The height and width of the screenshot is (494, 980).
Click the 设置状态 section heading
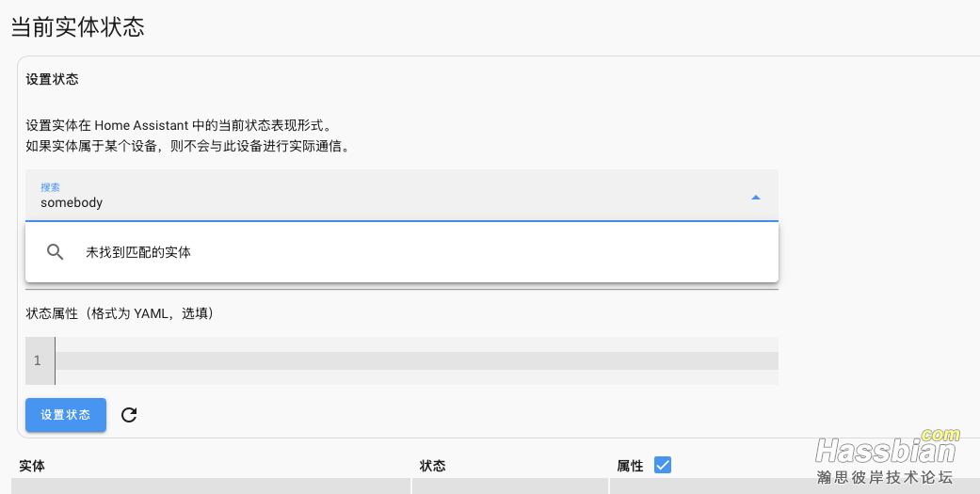click(x=52, y=79)
